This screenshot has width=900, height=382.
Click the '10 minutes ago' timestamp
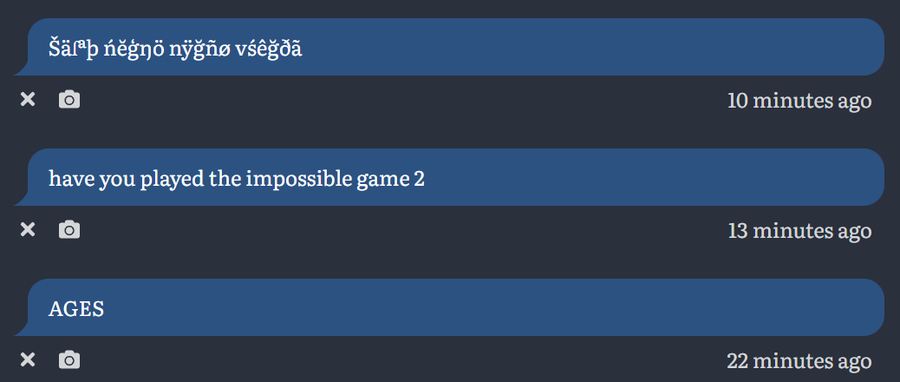tap(800, 101)
